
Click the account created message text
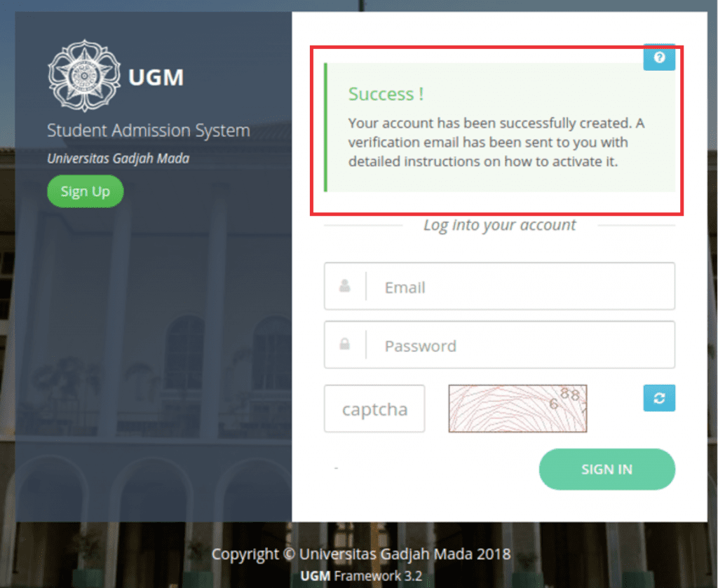(x=496, y=142)
